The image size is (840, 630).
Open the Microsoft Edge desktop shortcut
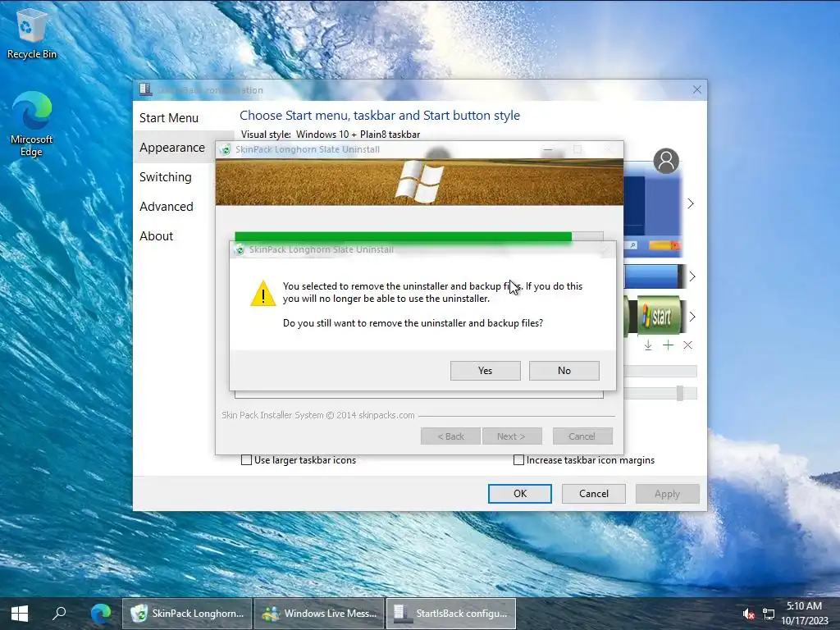[32, 125]
